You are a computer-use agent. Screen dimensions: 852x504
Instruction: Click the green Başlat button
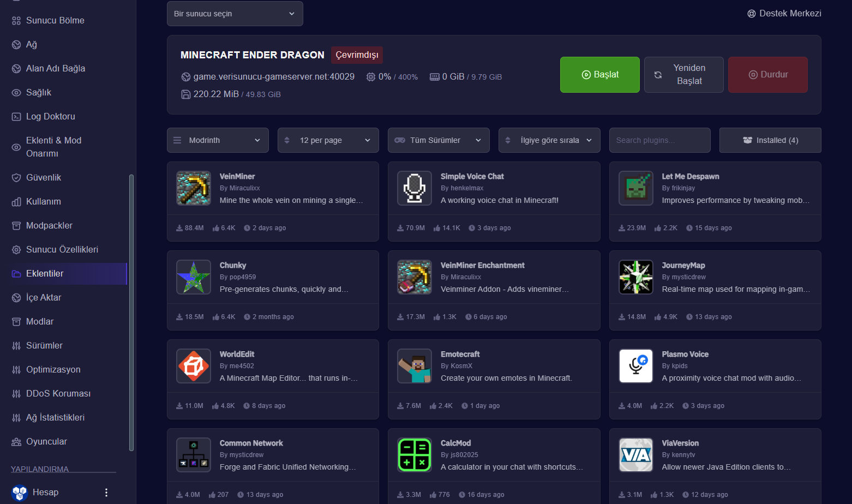(600, 75)
